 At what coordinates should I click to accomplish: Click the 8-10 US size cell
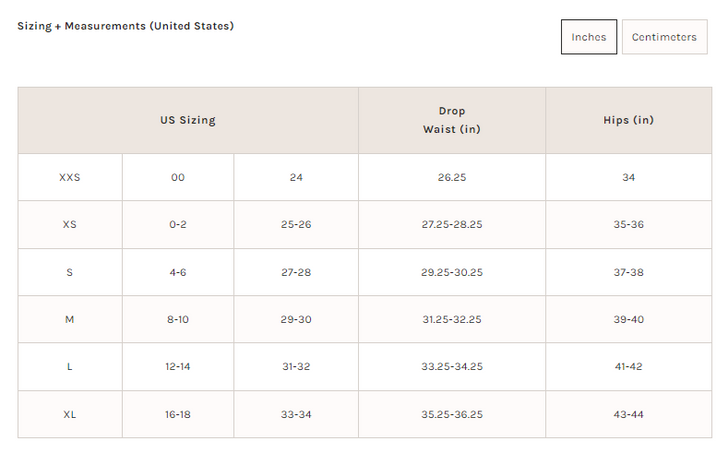coord(178,319)
